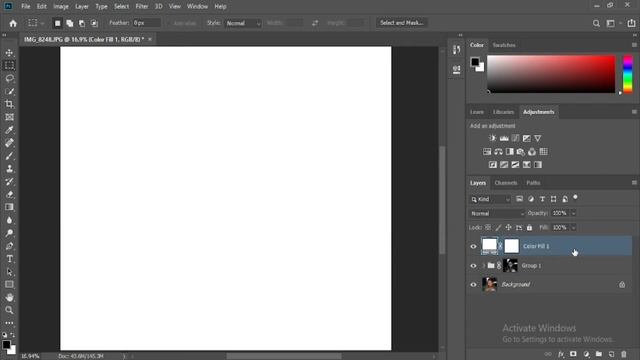The image size is (640, 360).
Task: Select the Rectangle shape tool
Action: [x=9, y=284]
